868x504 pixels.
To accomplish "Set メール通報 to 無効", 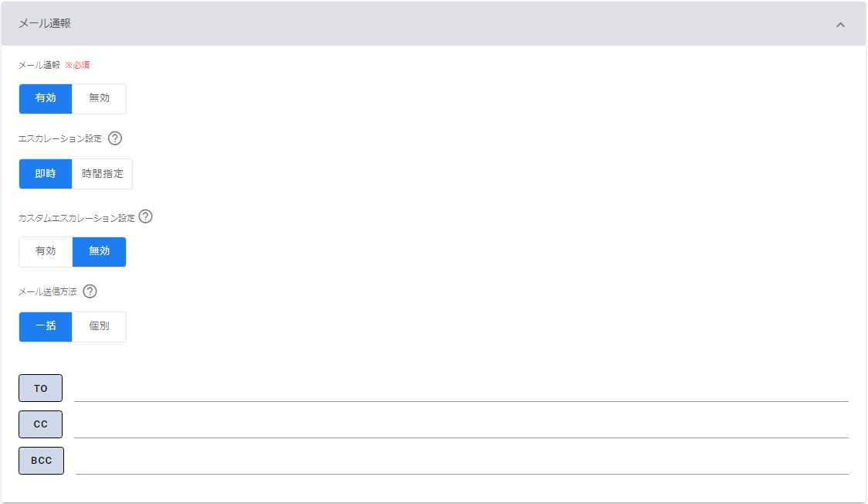I will coord(99,98).
